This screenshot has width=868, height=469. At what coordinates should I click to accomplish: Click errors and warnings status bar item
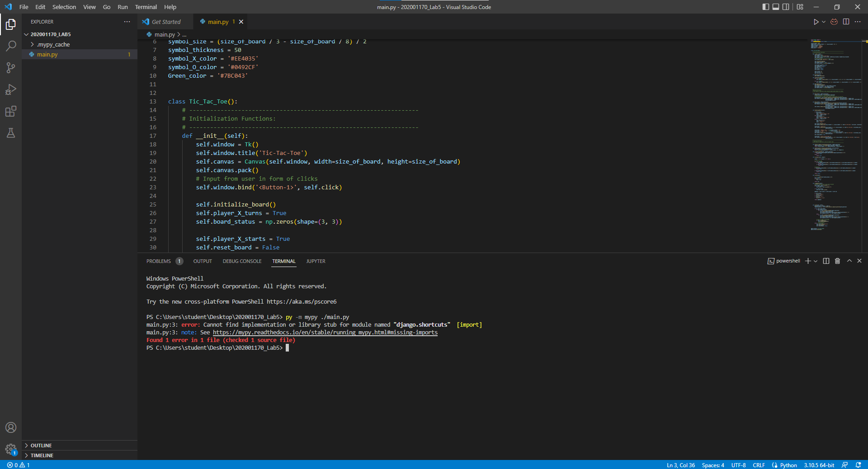(19, 465)
